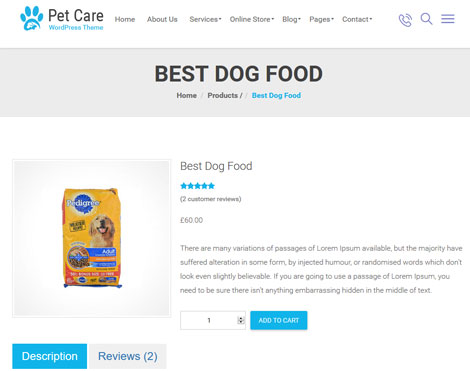Click the Add to Cart button

click(279, 320)
